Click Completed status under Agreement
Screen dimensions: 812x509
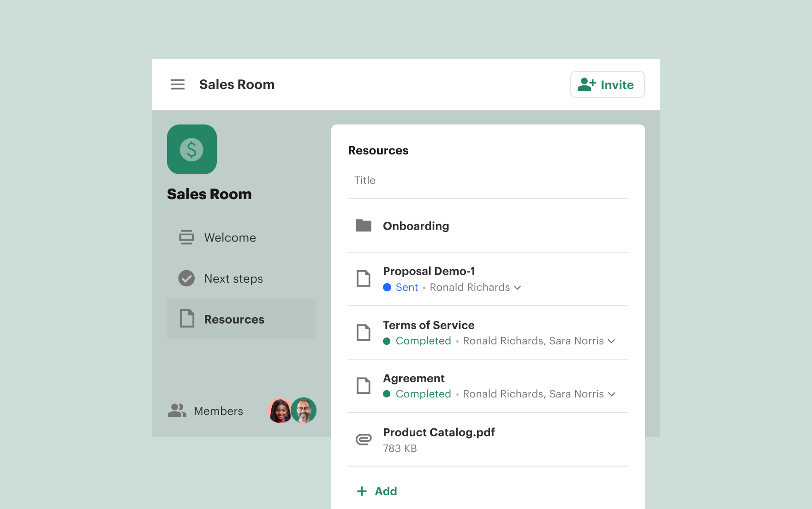pyautogui.click(x=424, y=394)
